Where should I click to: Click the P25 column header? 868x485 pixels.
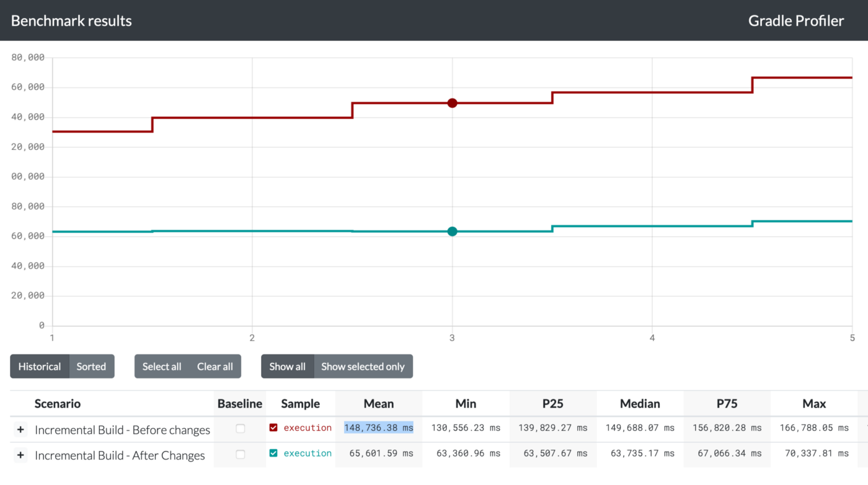click(553, 403)
